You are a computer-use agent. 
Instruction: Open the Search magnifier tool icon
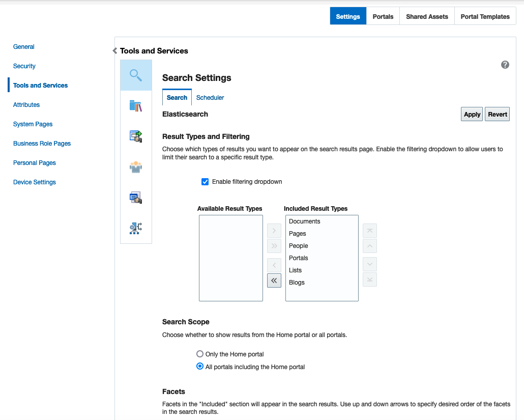136,75
